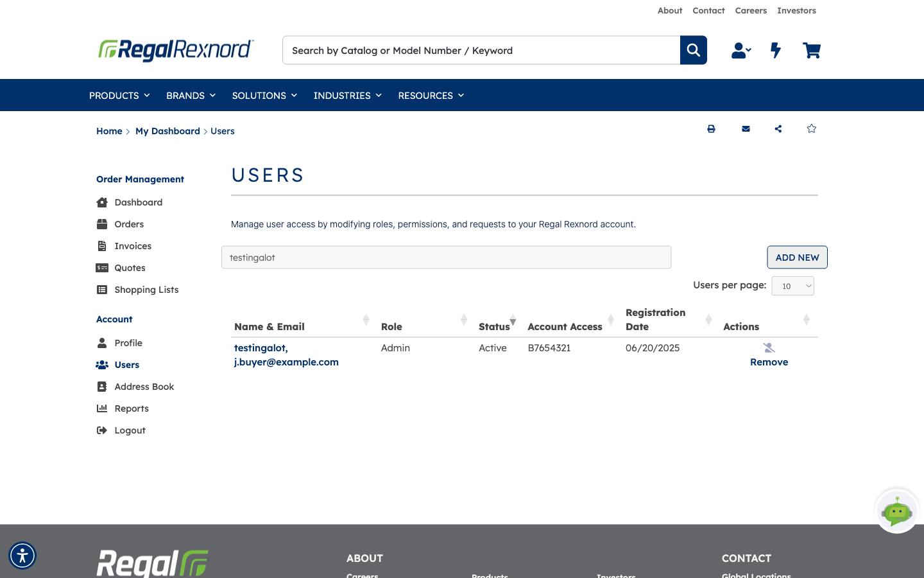Viewport: 924px width, 578px height.
Task: Open the Careers link at top
Action: (751, 10)
